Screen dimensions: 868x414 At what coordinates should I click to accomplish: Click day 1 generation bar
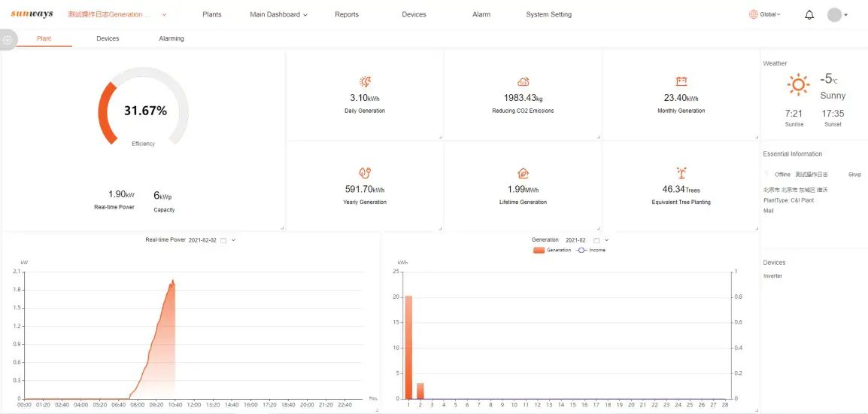408,347
